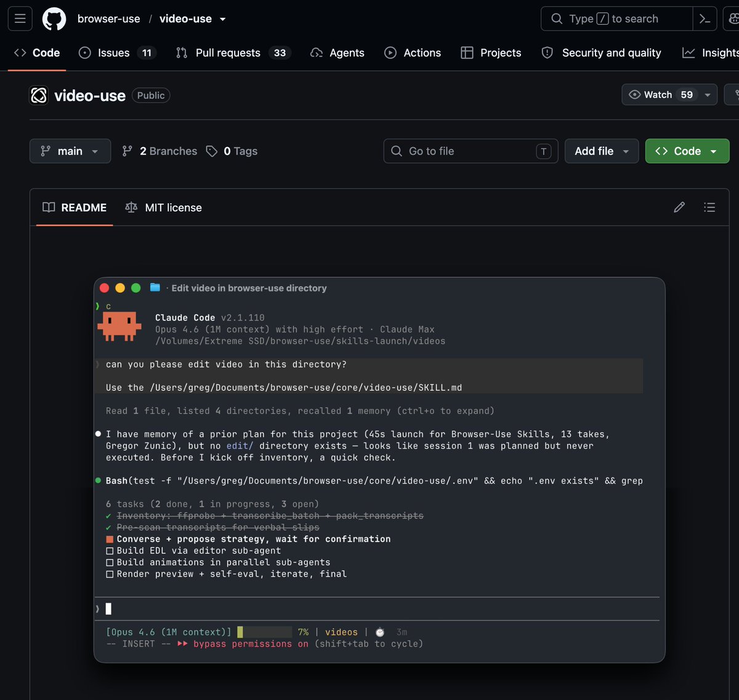This screenshot has height=700, width=739.
Task: Go to GitHub home via Octocat logo
Action: coord(54,19)
